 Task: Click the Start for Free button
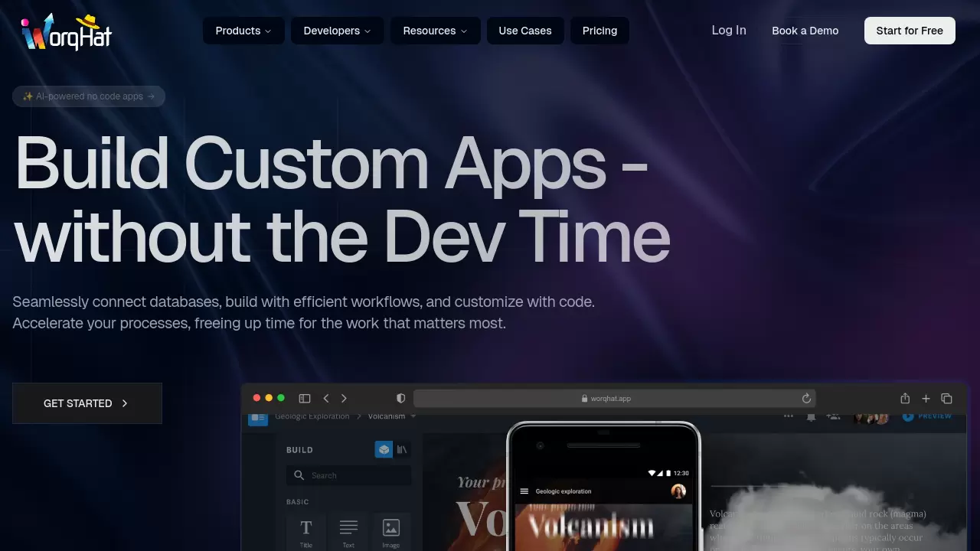910,31
